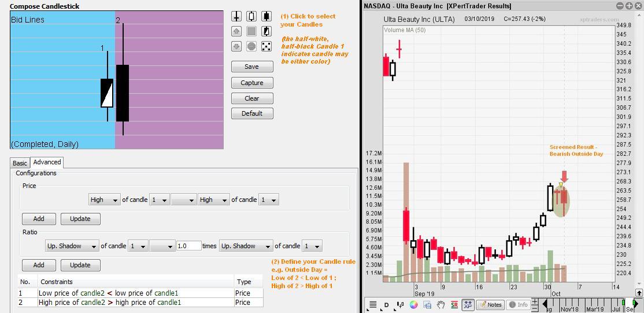Open Ratio first Up. Shadow dropdown
The height and width of the screenshot is (313, 644).
click(72, 246)
